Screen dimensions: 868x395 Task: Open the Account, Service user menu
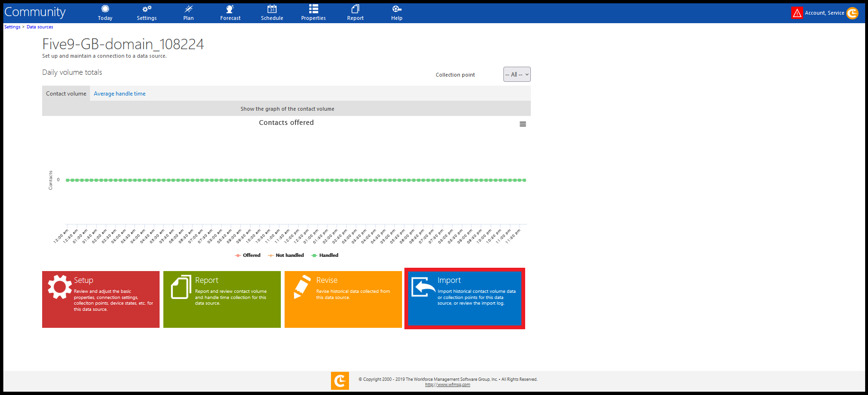[x=824, y=13]
